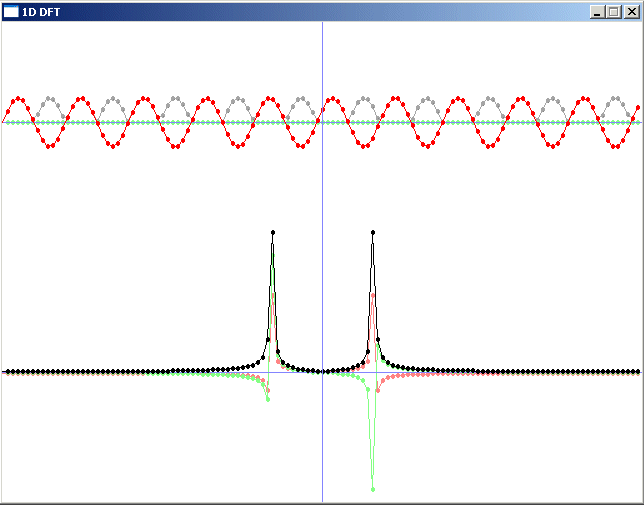Pick the pink peak point inside the right spike
The width and height of the screenshot is (644, 505).
372,296
